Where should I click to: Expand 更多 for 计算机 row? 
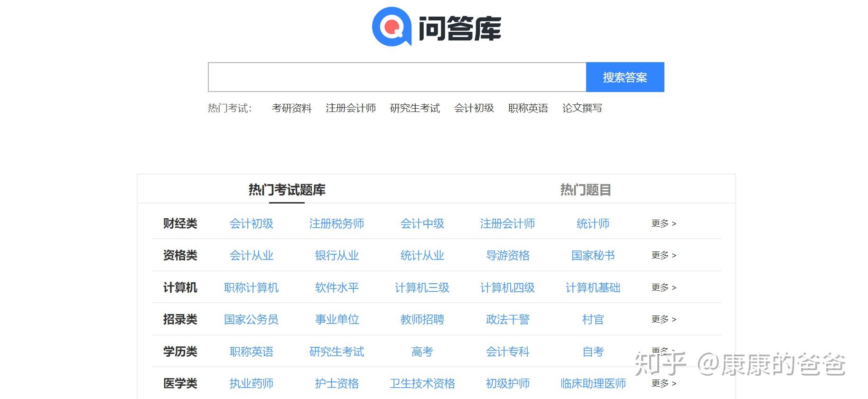664,288
